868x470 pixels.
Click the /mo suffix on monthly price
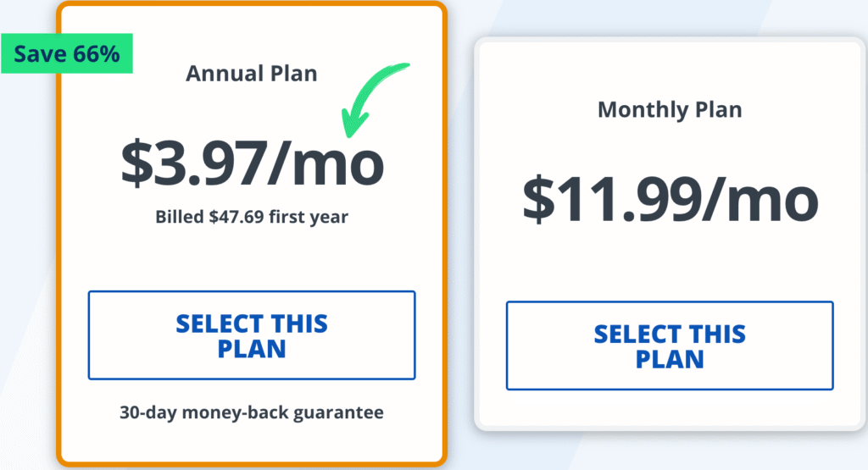pyautogui.click(x=759, y=199)
